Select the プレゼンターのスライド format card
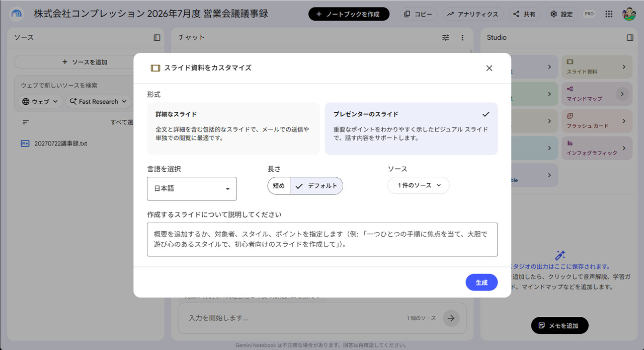 tap(411, 128)
